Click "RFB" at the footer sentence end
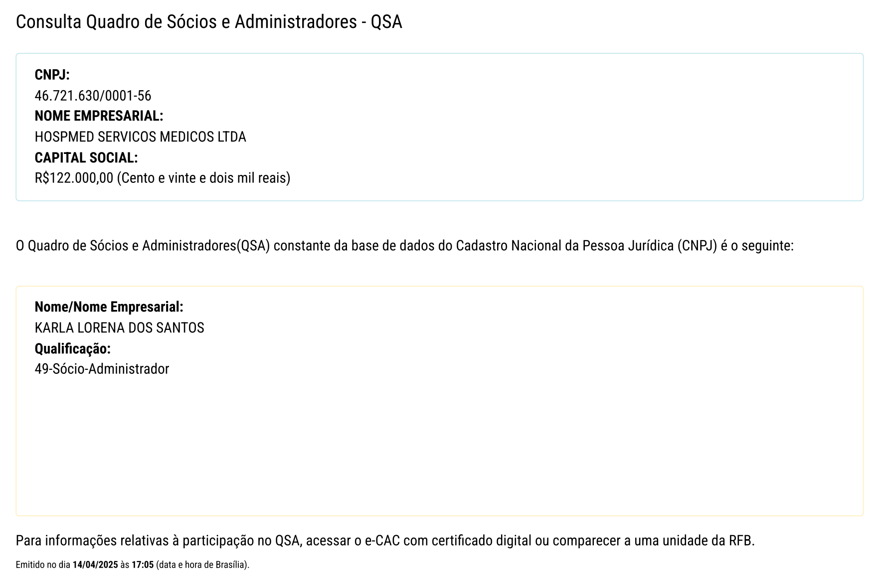884x588 pixels. tap(740, 541)
